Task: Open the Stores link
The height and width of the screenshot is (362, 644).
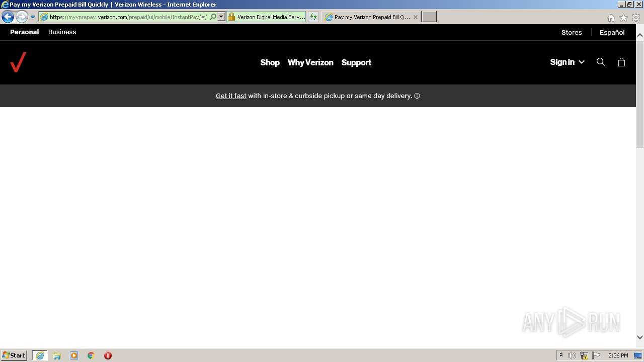Action: (x=572, y=32)
